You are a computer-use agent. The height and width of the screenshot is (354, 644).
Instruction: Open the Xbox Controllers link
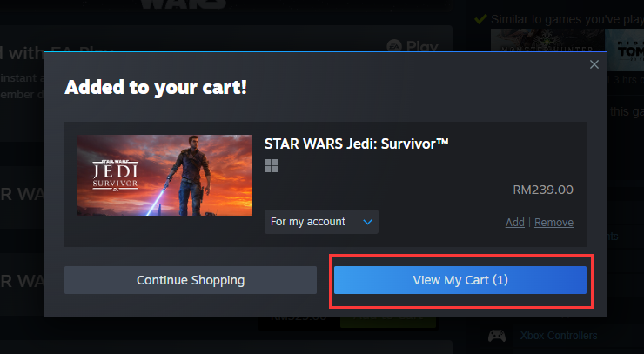tap(559, 336)
